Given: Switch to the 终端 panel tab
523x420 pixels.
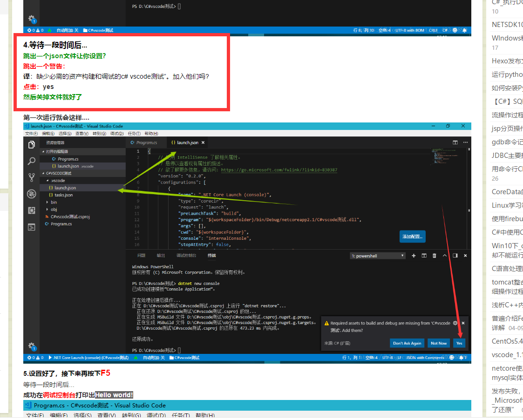Looking at the screenshot, I should pyautogui.click(x=212, y=256).
